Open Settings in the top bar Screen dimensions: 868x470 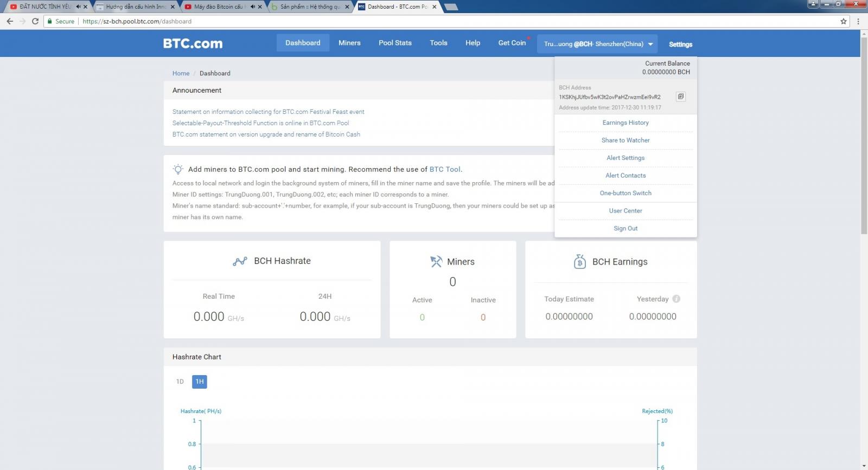click(x=680, y=44)
